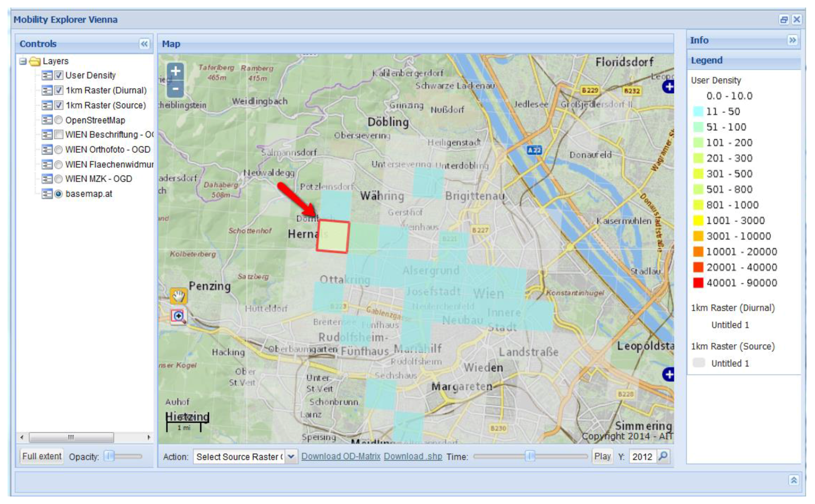The height and width of the screenshot is (504, 815).
Task: Activate the zoom box magnifier tool
Action: pyautogui.click(x=178, y=316)
